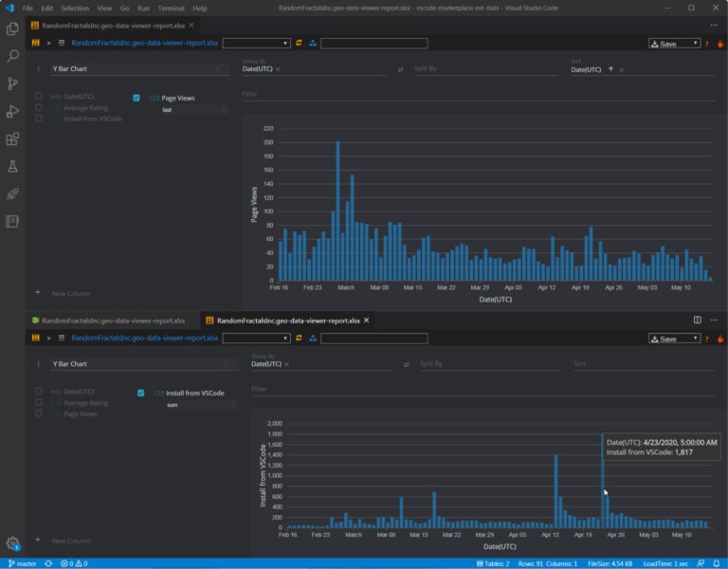Switch to inactive bottom-left report.xlsx tab

pyautogui.click(x=113, y=320)
